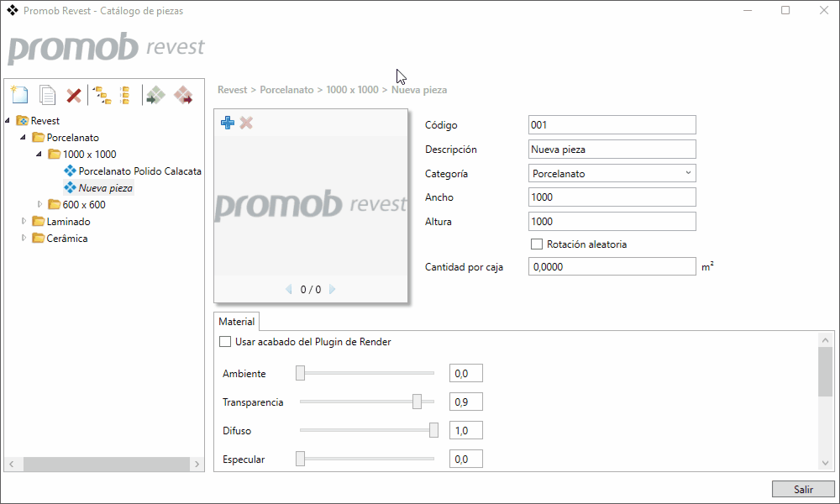Click Porcelanato in the breadcrumb
This screenshot has width=840, height=504.
(x=286, y=90)
